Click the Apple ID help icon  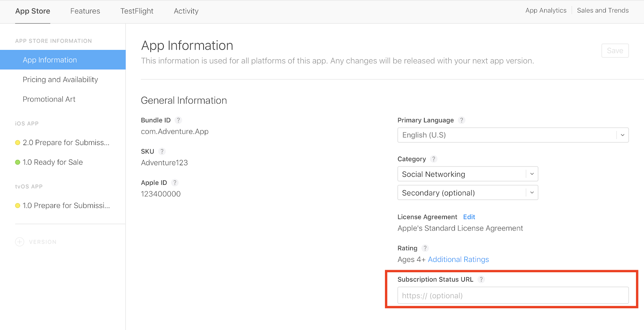pyautogui.click(x=175, y=183)
